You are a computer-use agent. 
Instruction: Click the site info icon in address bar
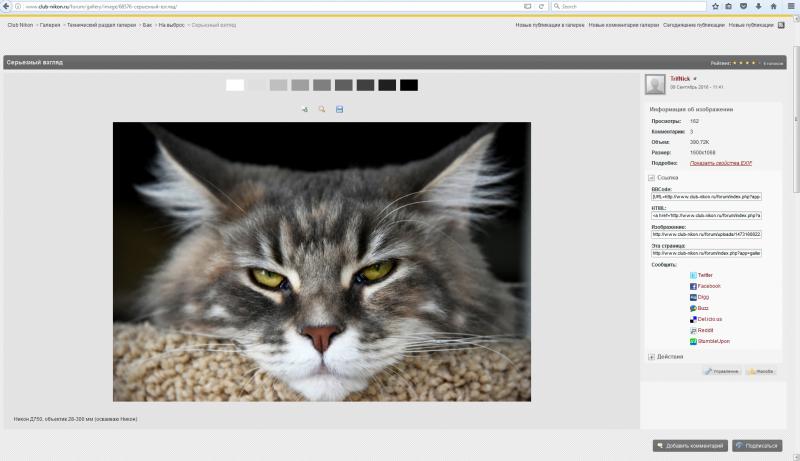[x=18, y=7]
